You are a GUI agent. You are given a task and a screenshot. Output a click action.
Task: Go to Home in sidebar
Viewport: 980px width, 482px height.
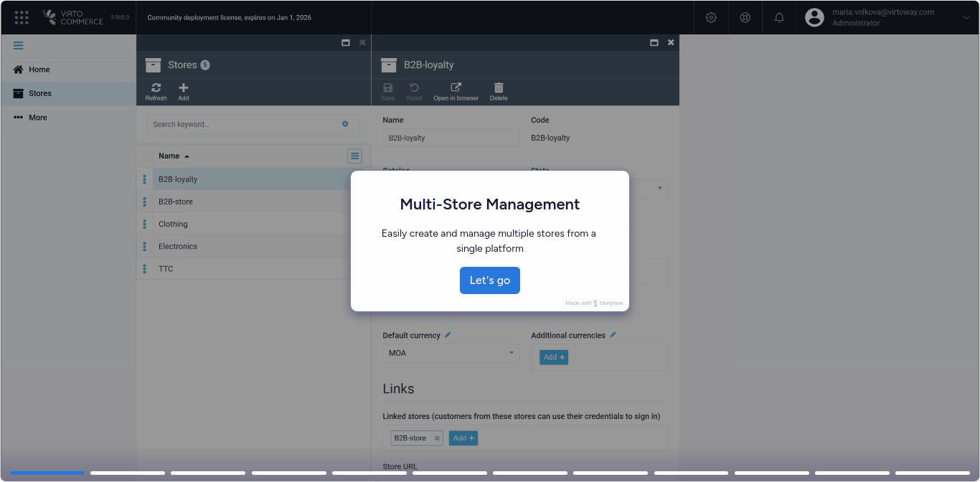(x=68, y=70)
